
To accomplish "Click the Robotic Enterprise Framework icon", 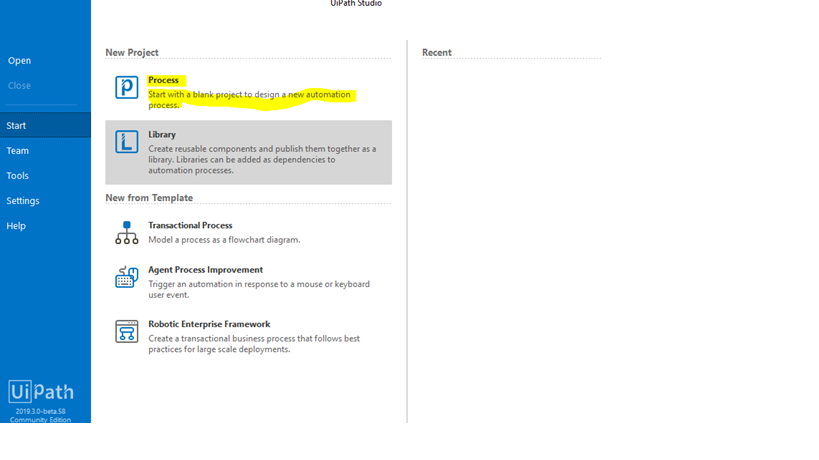I will [x=126, y=332].
